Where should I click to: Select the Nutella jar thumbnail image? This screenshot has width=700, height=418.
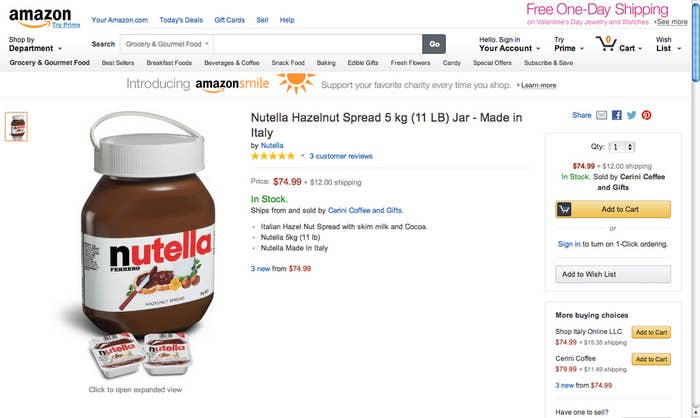point(17,127)
